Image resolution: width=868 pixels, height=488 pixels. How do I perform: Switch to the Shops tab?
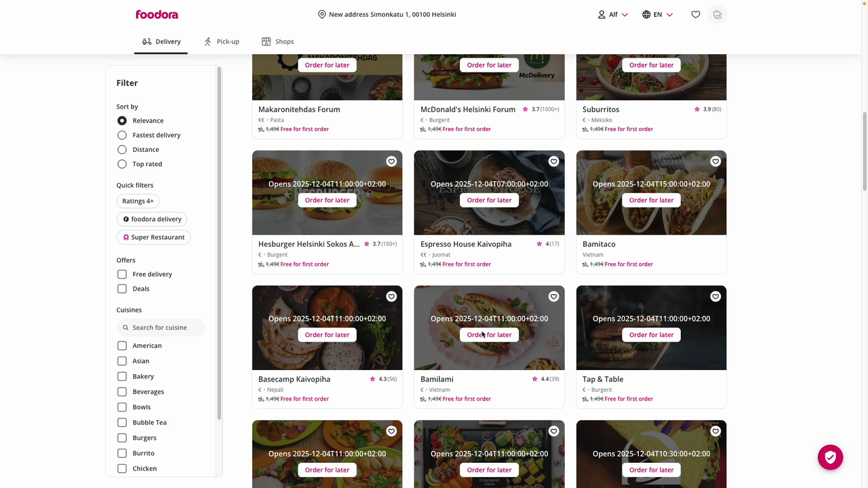(278, 41)
